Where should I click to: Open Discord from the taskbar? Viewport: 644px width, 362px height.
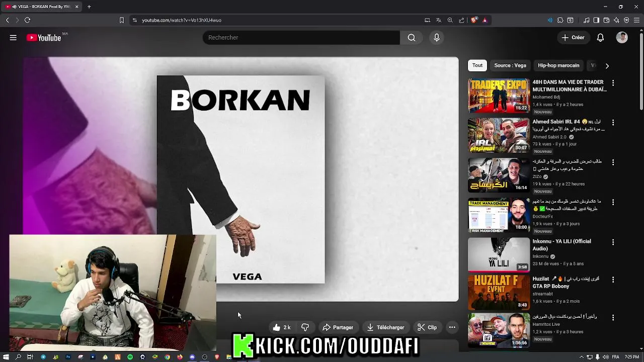[x=192, y=357]
